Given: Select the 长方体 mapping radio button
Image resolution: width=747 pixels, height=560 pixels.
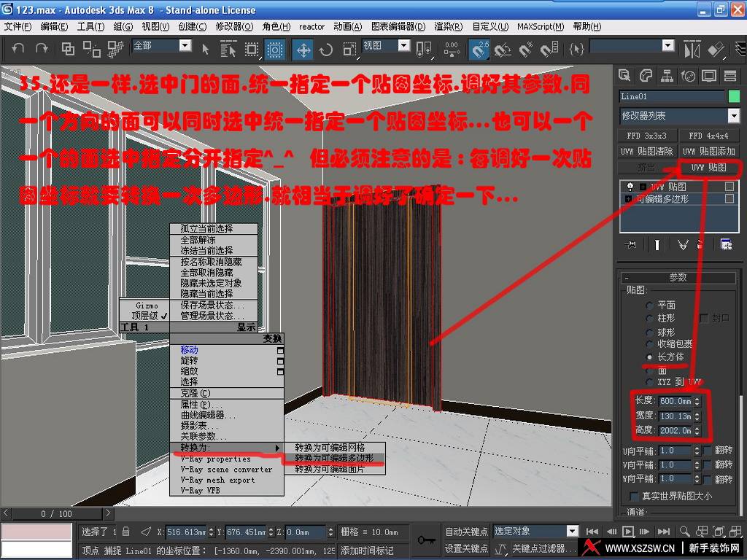Looking at the screenshot, I should 649,357.
